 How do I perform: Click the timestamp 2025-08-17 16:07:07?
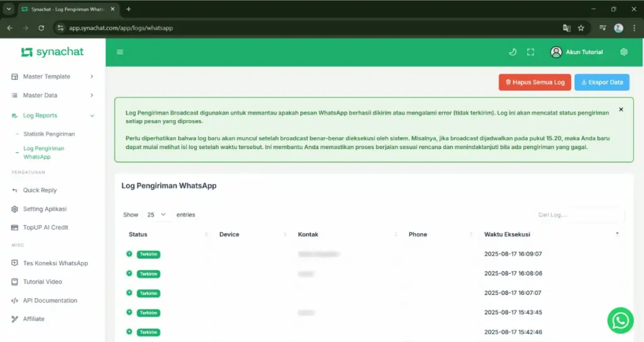point(513,293)
